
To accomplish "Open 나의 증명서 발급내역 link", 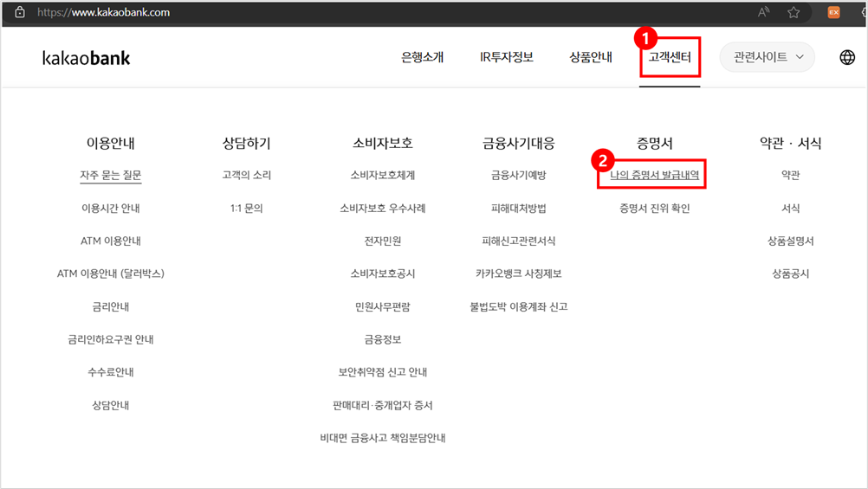I will (654, 176).
